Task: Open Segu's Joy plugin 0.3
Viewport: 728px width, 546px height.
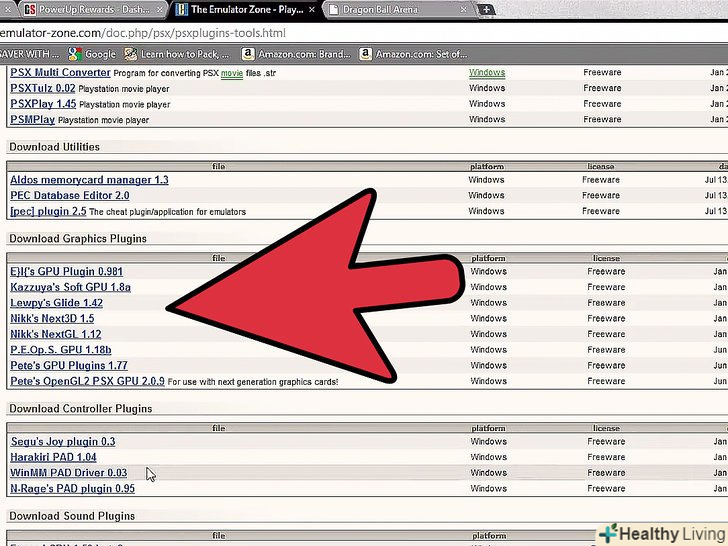Action: (63, 442)
